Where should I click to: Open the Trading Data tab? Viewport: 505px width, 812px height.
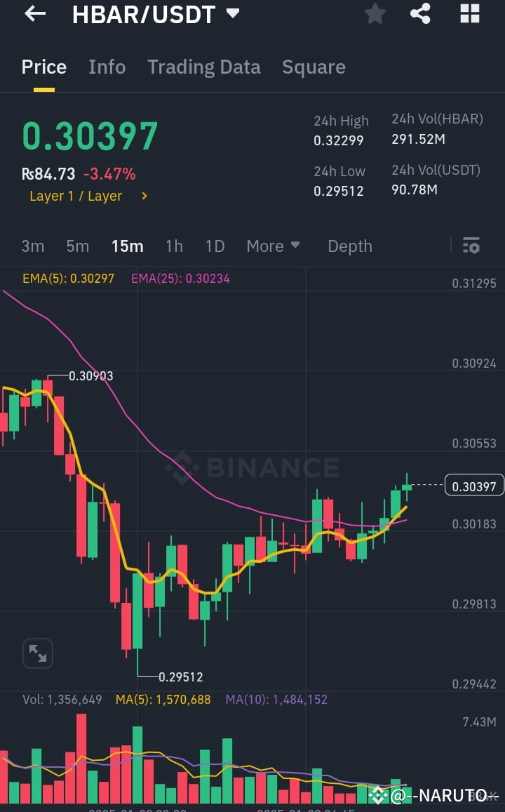204,67
